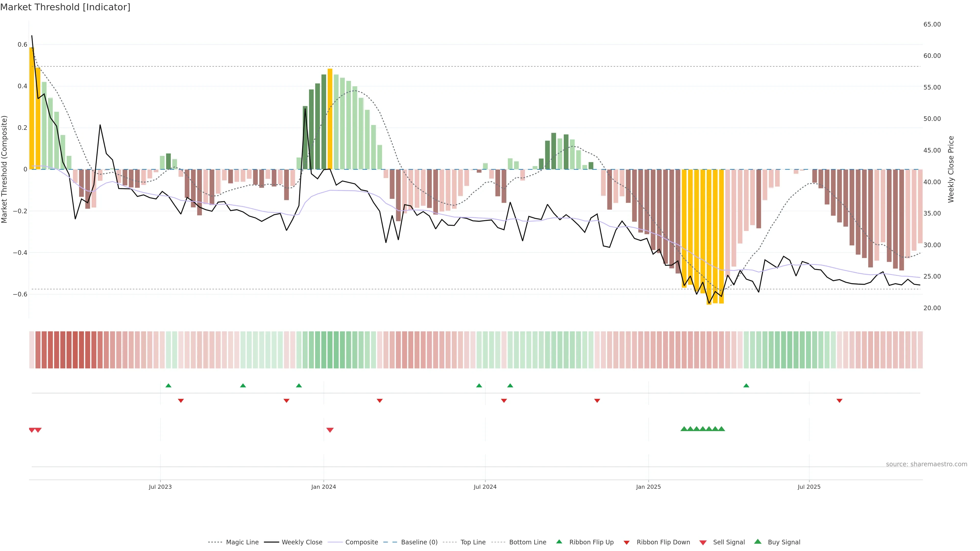The height and width of the screenshot is (551, 980).
Task: Click the Sell Signal legend marker
Action: 703,543
